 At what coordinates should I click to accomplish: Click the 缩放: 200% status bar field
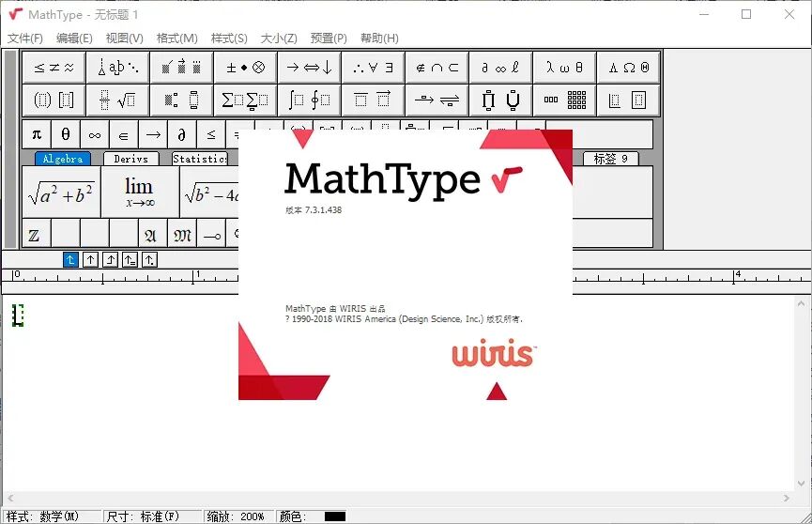(x=239, y=516)
